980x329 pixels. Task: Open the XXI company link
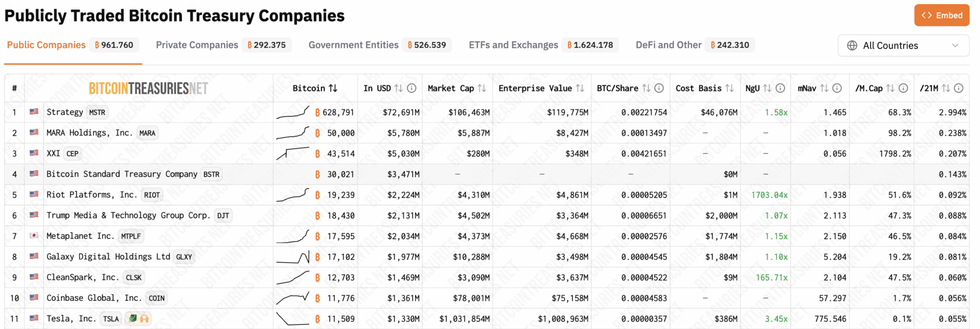53,153
